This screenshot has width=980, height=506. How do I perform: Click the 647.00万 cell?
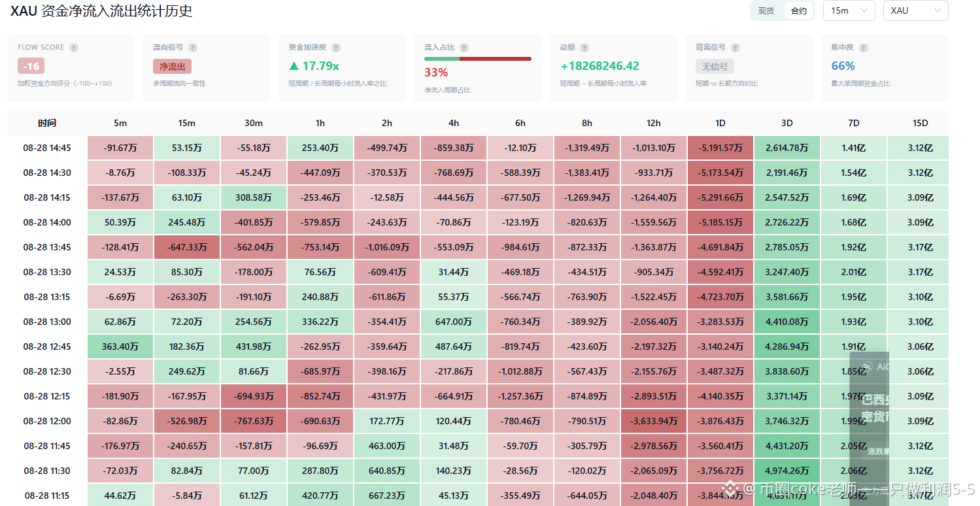pos(454,322)
